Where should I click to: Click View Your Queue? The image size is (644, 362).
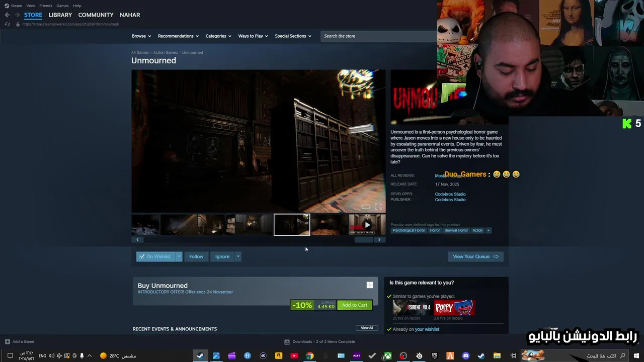click(x=475, y=256)
